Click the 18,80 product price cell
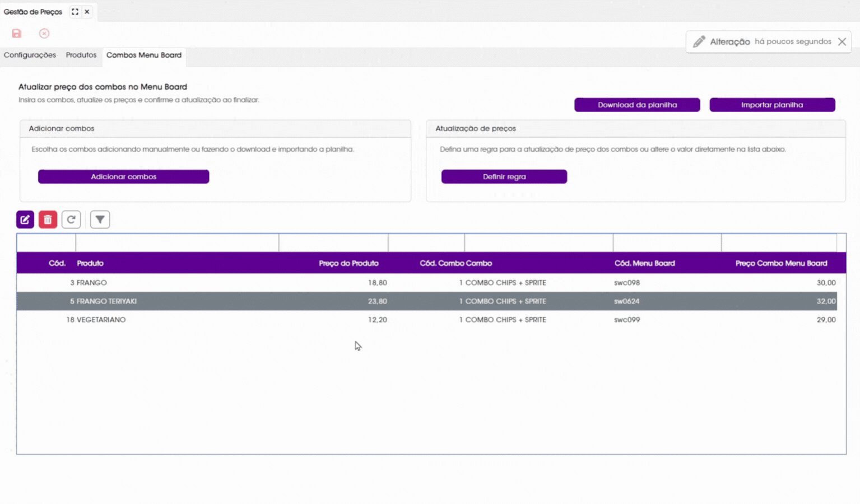This screenshot has height=504, width=860. (377, 283)
